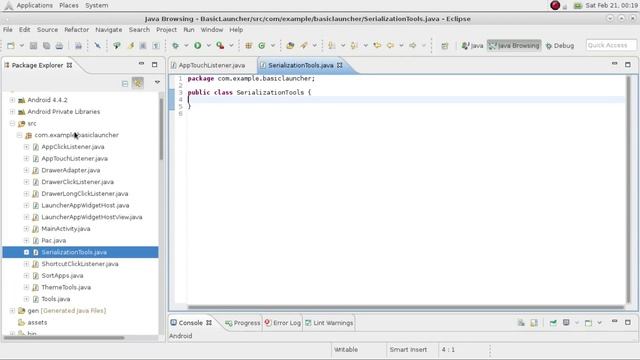Select the Java Browsing perspective button
The width and height of the screenshot is (640, 360).
[514, 46]
